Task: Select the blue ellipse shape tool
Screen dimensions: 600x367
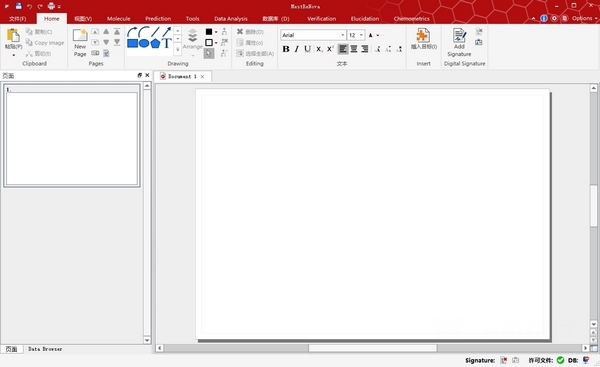Action: (x=144, y=43)
